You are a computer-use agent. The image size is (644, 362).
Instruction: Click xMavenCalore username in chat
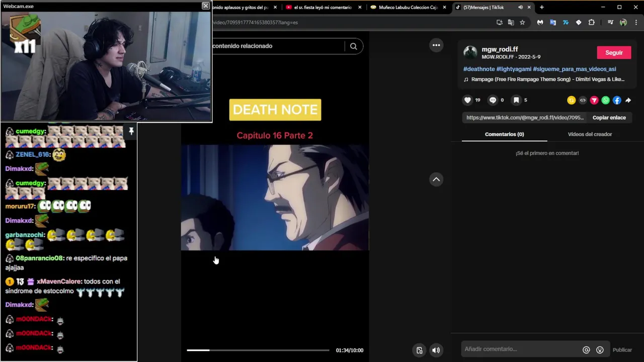[59, 282]
